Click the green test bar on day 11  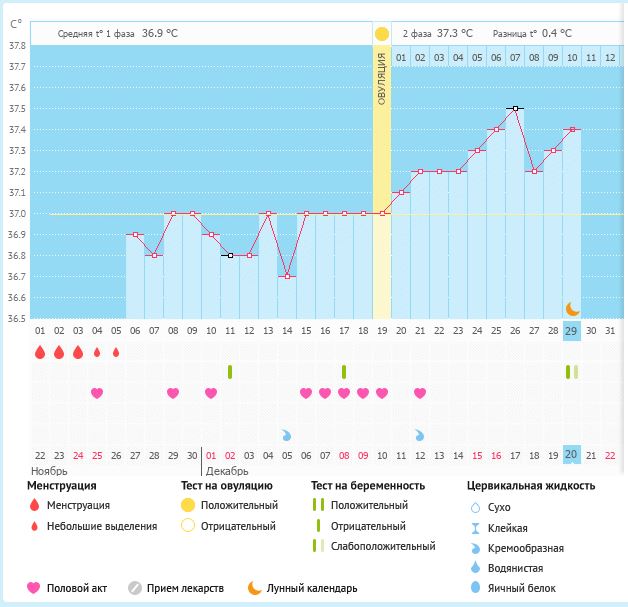click(x=230, y=372)
